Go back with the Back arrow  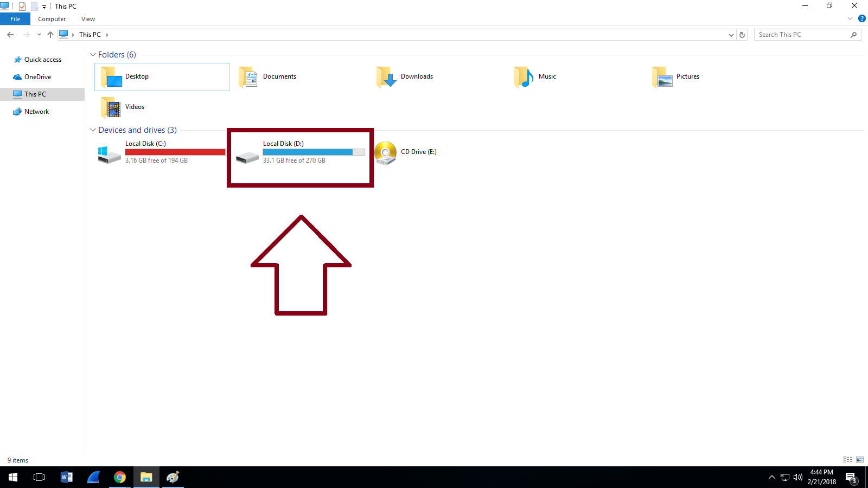pos(10,35)
